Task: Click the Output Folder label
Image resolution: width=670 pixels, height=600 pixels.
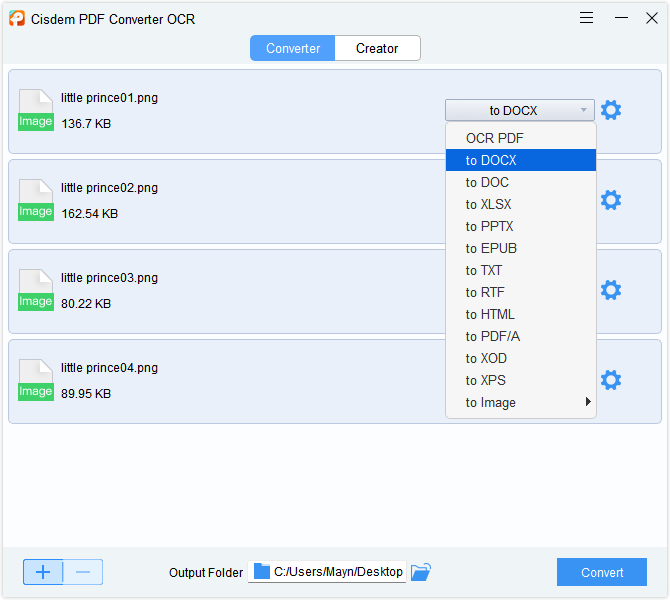Action: tap(206, 573)
